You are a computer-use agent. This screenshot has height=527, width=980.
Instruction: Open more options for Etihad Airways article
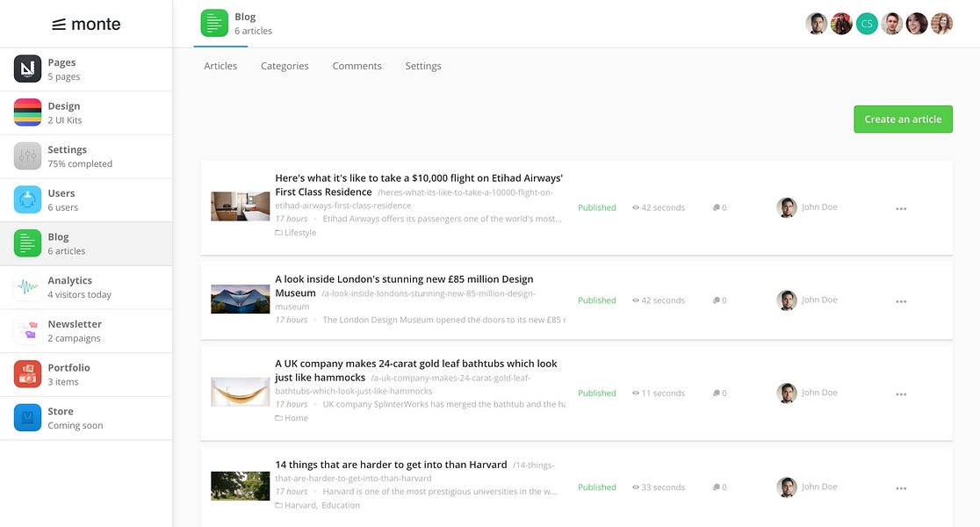click(901, 209)
